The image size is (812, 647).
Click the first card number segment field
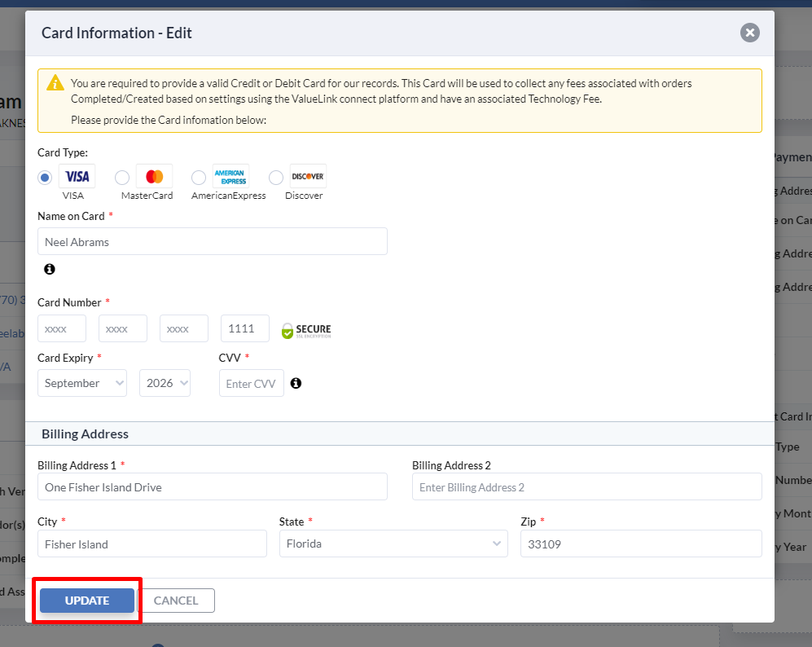coord(62,328)
